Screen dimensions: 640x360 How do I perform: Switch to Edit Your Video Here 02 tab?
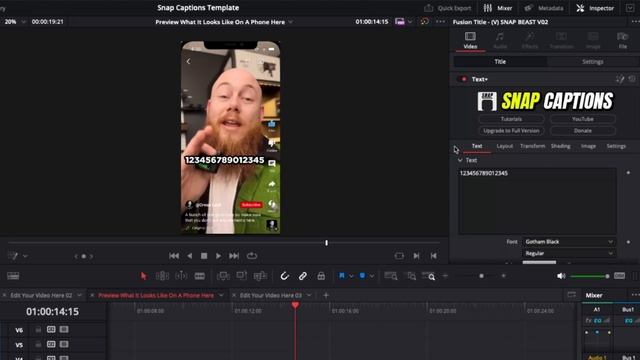(x=41, y=296)
